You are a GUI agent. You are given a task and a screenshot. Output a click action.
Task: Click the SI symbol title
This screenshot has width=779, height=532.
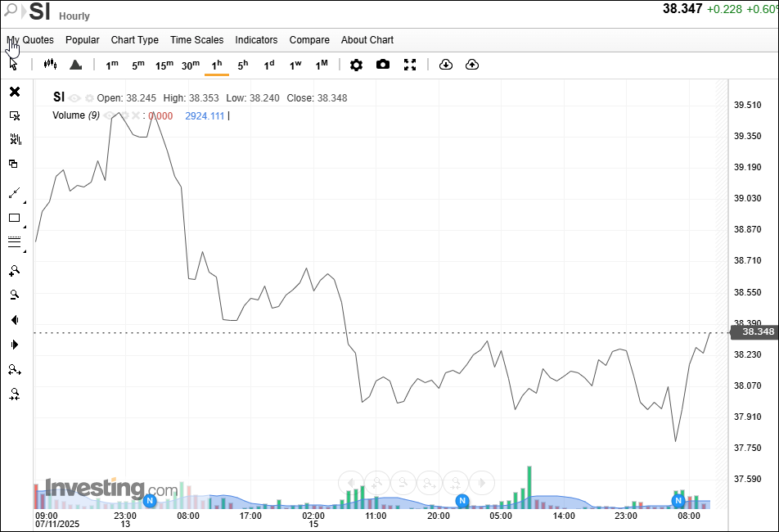40,11
